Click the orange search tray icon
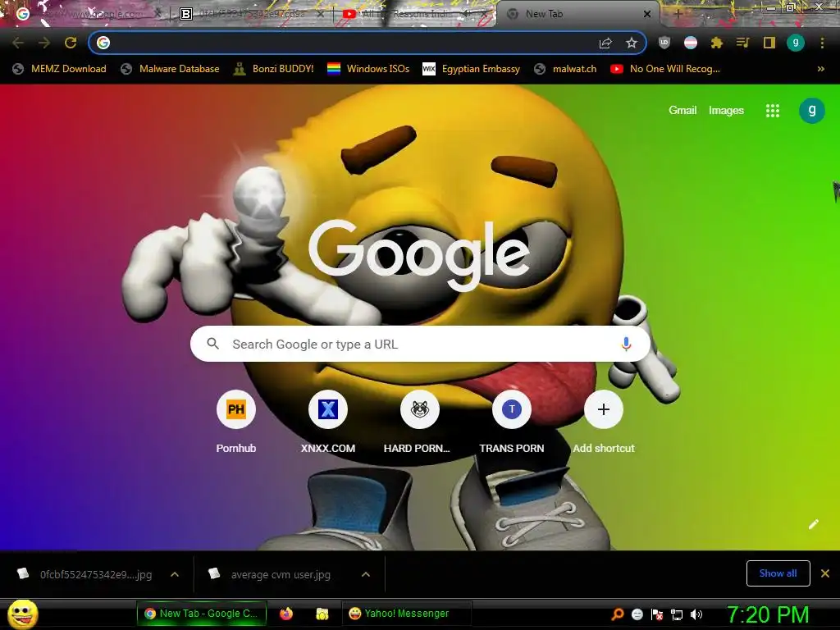Image resolution: width=840 pixels, height=630 pixels. pyautogui.click(x=617, y=614)
